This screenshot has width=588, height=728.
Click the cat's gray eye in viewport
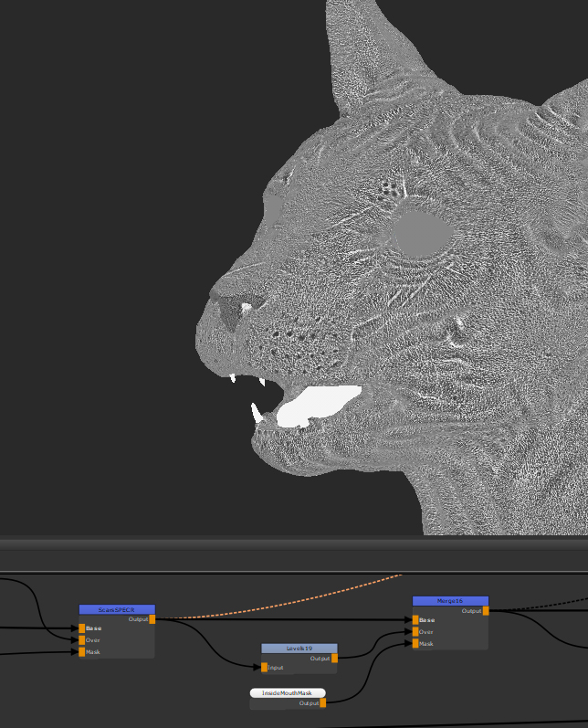(x=424, y=232)
